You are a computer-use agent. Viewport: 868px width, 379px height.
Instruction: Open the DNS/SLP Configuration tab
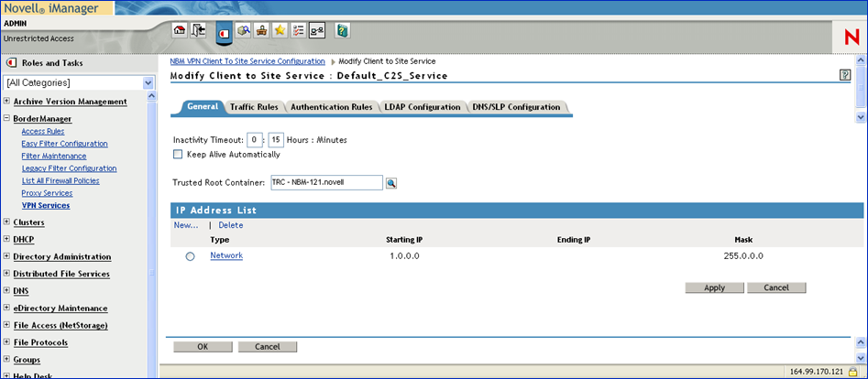click(x=516, y=107)
